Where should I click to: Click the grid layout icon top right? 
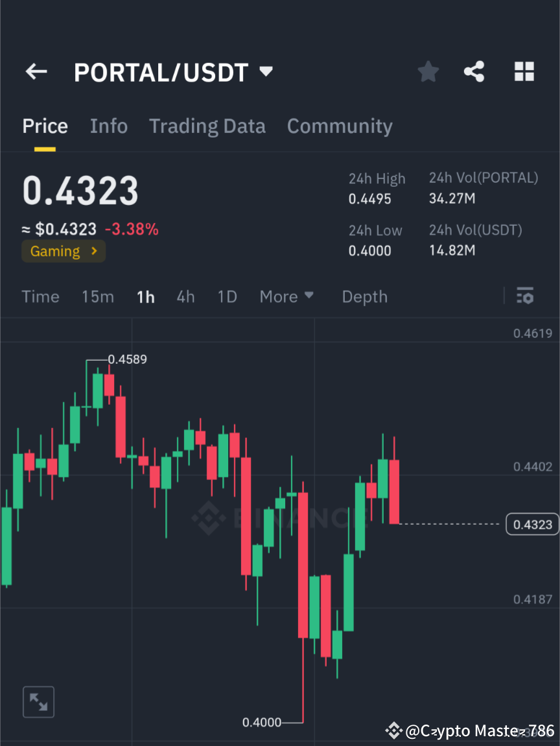[524, 71]
